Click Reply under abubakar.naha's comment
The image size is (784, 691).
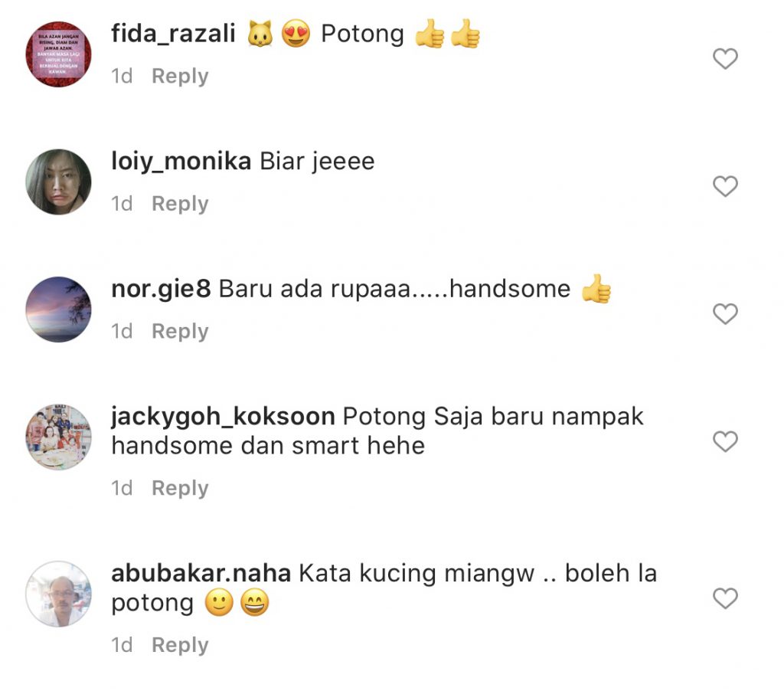tap(180, 646)
